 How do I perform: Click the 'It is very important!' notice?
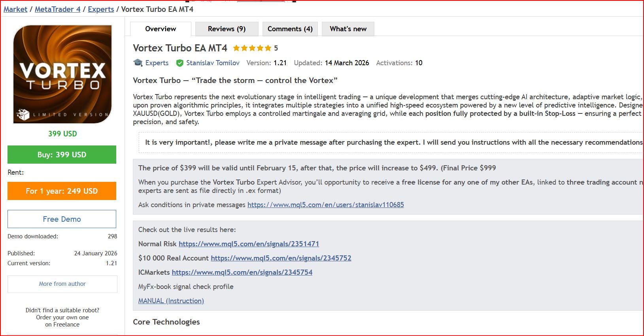tap(391, 142)
